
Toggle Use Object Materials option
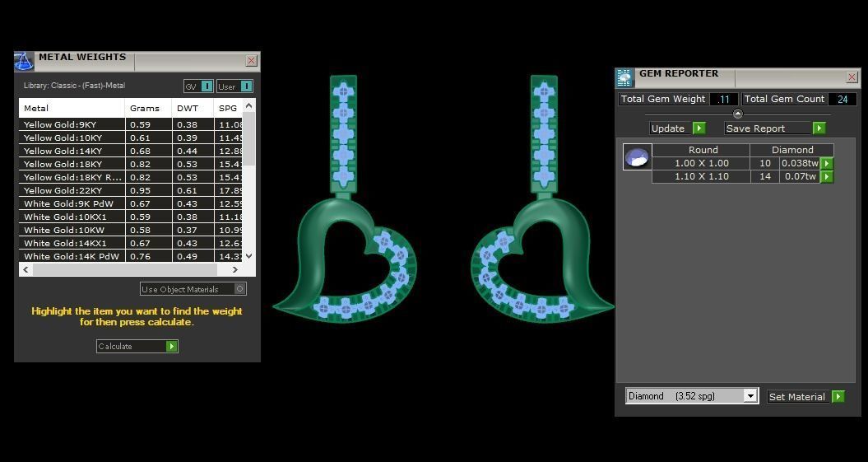239,289
